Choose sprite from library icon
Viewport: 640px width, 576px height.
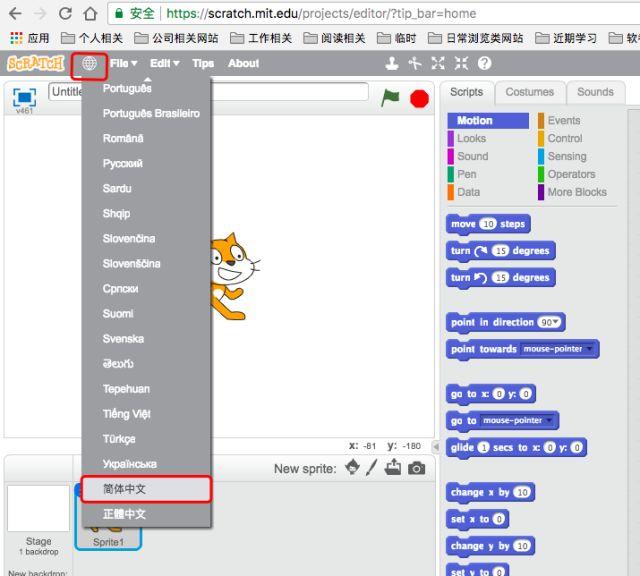(353, 468)
